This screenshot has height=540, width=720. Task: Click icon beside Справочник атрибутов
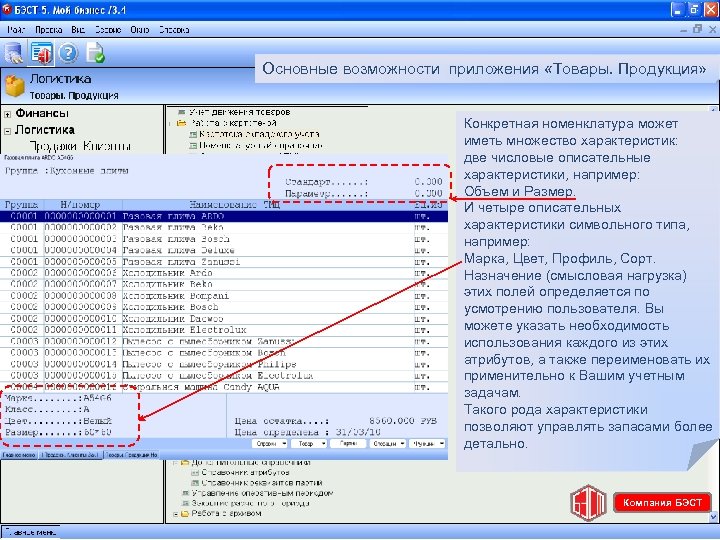[x=195, y=472]
